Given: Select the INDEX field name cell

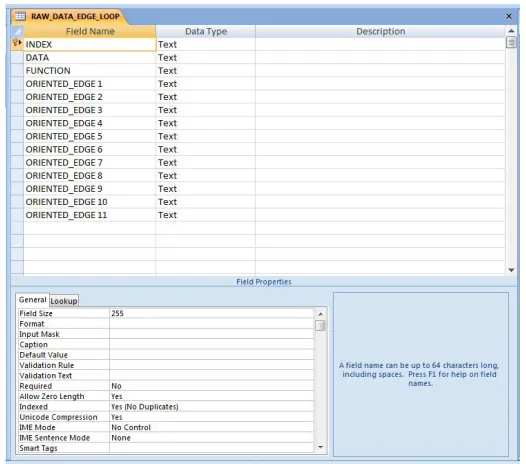Looking at the screenshot, I should pyautogui.click(x=90, y=44).
